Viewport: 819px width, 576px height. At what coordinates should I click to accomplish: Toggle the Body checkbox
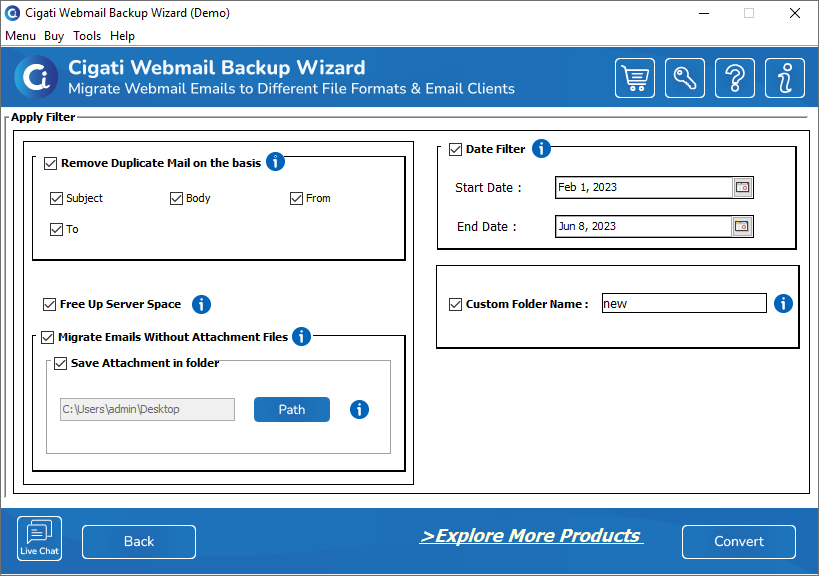tap(176, 198)
